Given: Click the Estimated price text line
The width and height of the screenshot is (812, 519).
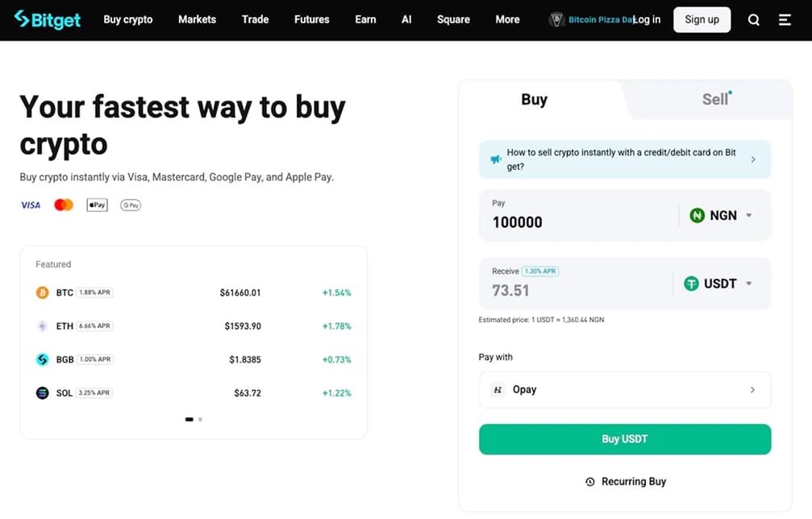Looking at the screenshot, I should tap(541, 320).
